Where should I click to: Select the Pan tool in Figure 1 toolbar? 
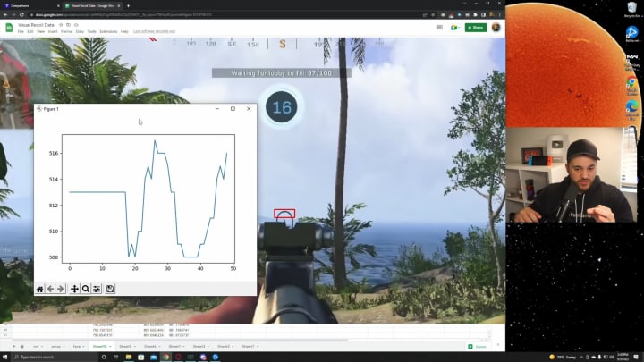click(74, 289)
